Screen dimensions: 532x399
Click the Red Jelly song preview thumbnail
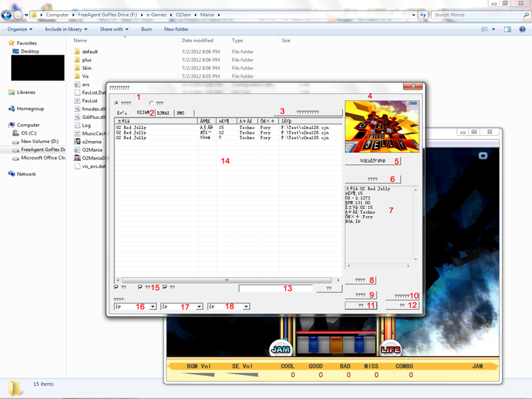[x=382, y=125]
